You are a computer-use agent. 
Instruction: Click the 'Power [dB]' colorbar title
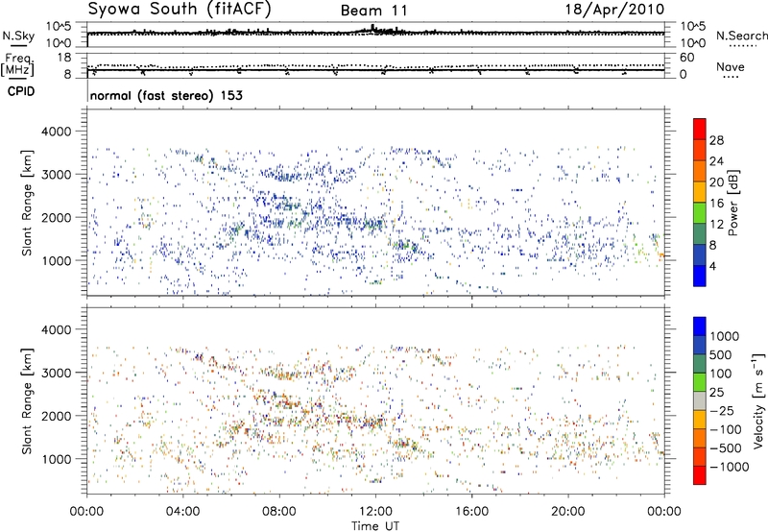point(732,203)
